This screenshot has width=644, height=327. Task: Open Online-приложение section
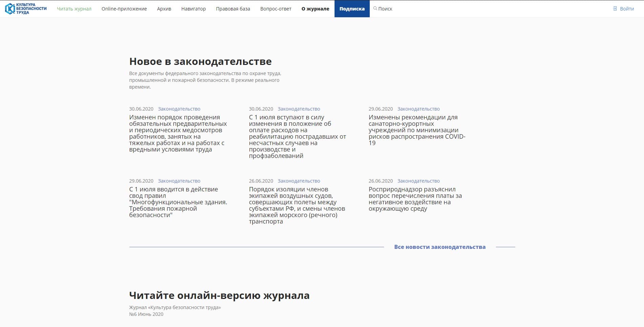click(x=124, y=9)
